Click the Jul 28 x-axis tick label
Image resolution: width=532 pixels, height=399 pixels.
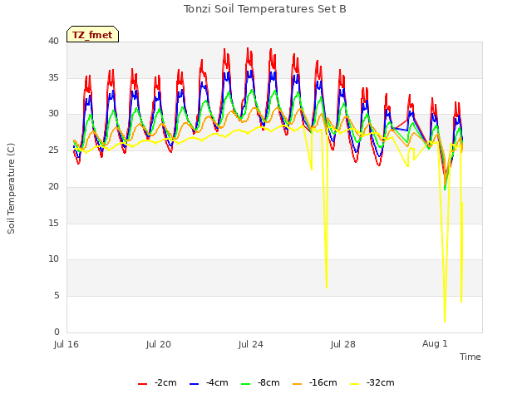(343, 344)
